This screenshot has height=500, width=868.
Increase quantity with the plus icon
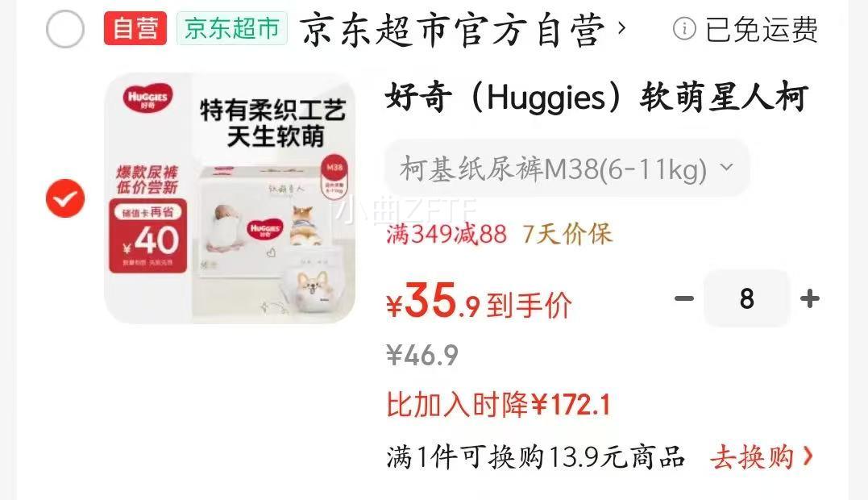[810, 298]
